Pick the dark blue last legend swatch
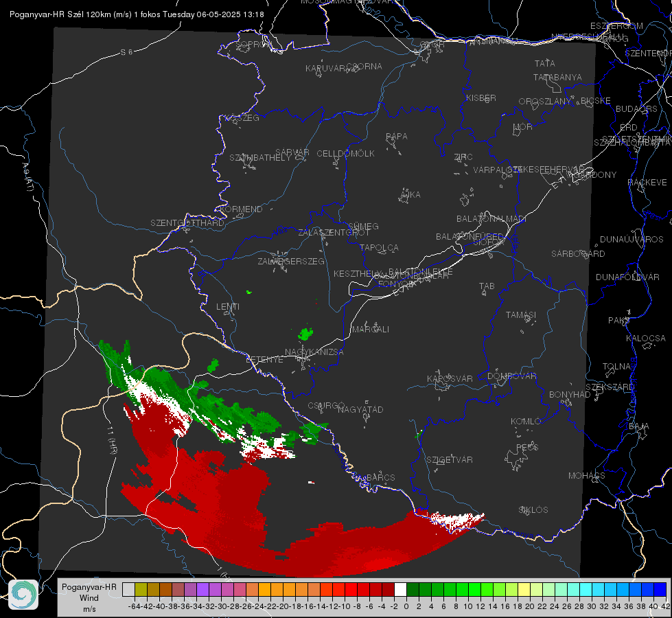The width and height of the screenshot is (672, 618). [x=660, y=590]
